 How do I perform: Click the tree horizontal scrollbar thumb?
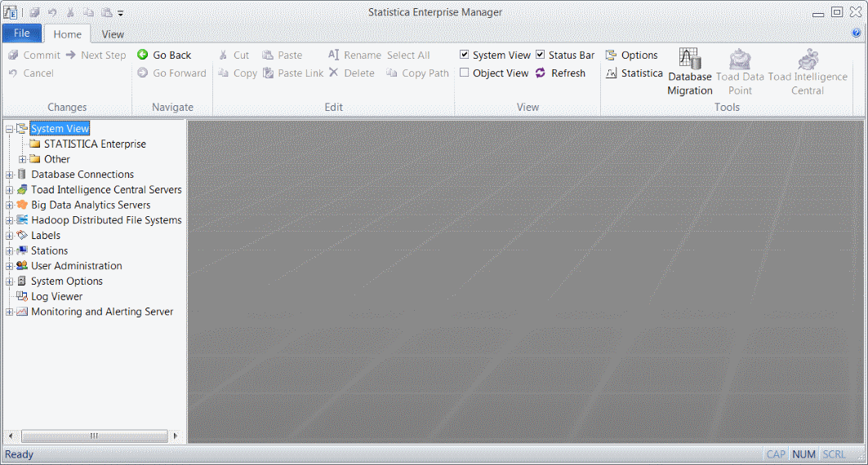pyautogui.click(x=94, y=436)
